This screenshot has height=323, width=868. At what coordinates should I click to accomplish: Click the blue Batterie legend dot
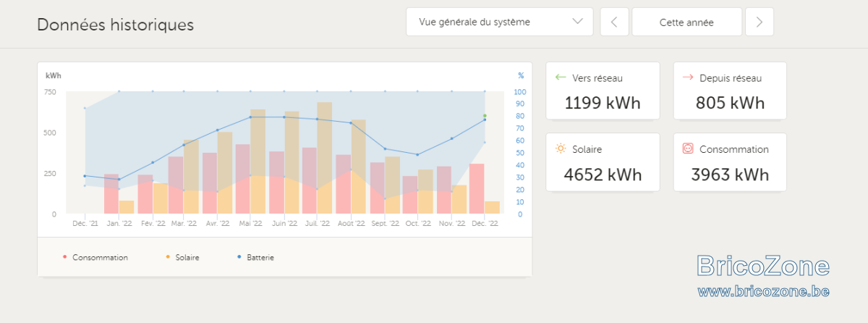(239, 257)
